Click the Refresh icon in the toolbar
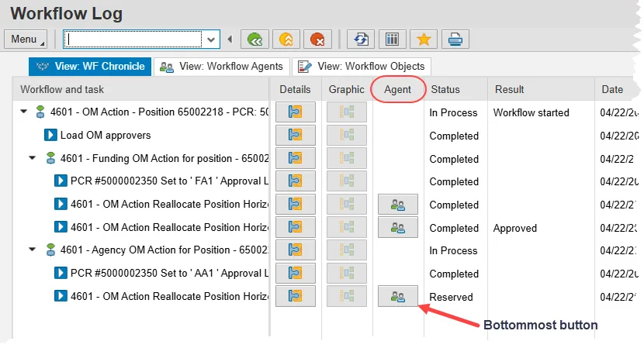 click(361, 40)
